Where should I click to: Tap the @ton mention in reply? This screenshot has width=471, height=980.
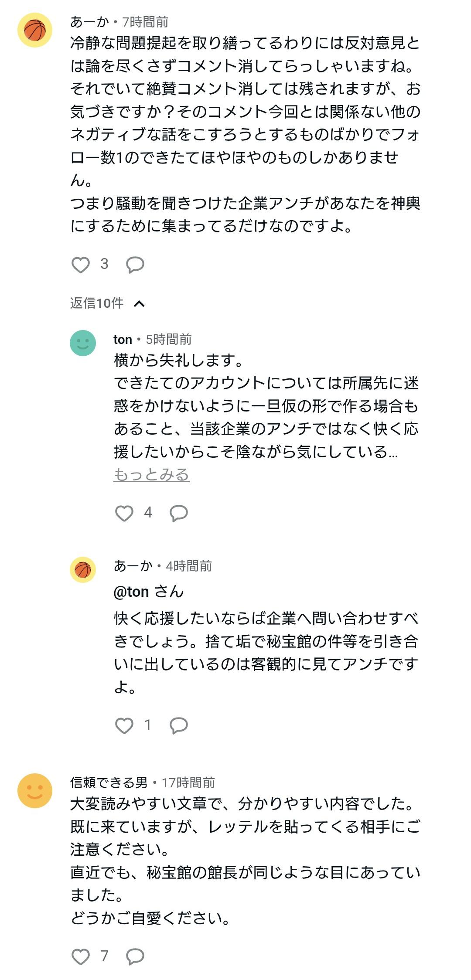click(x=131, y=592)
